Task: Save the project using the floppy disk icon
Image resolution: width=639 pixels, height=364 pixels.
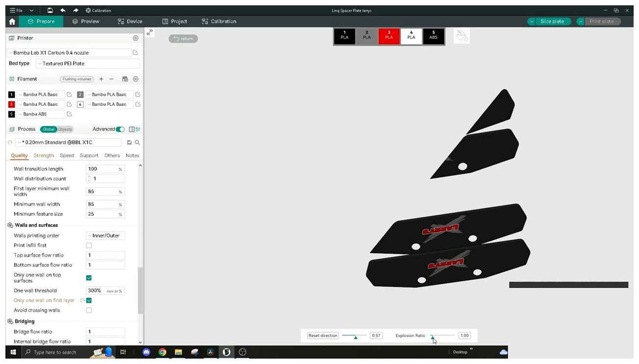Action: [x=50, y=10]
